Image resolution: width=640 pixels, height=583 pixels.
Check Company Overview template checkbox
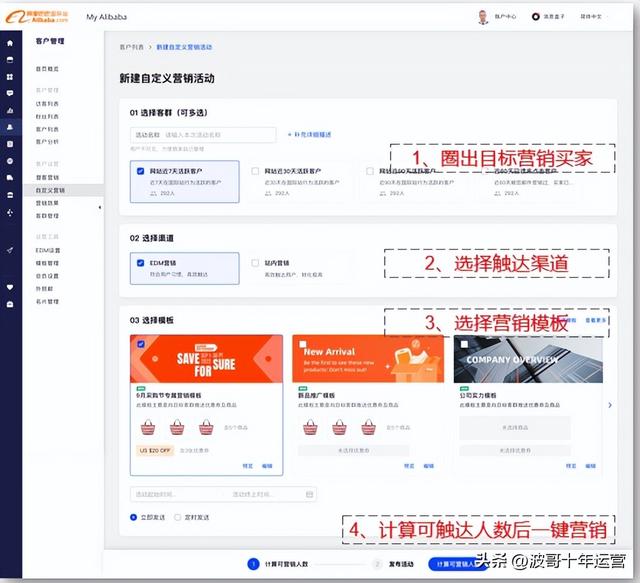pyautogui.click(x=464, y=344)
